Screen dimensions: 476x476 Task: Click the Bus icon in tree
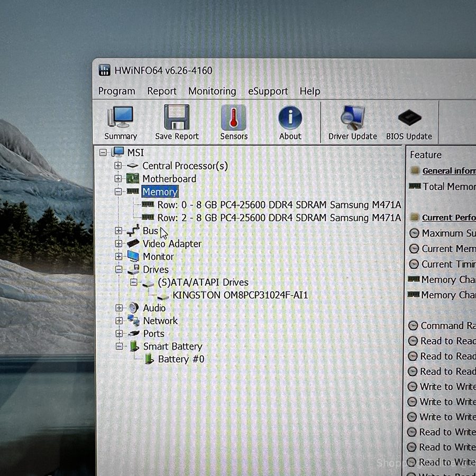(x=133, y=231)
